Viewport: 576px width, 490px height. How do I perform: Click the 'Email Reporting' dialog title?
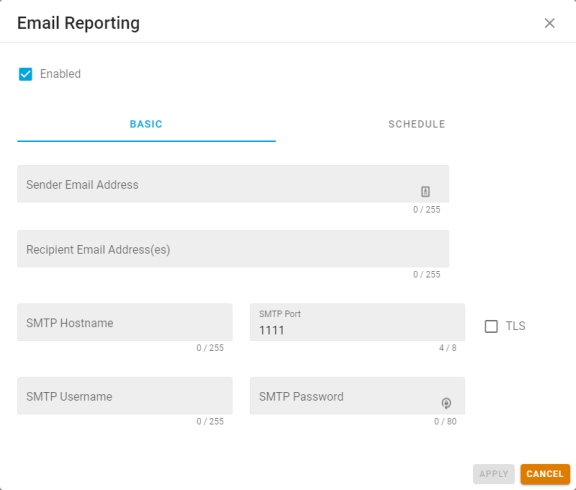[x=78, y=23]
